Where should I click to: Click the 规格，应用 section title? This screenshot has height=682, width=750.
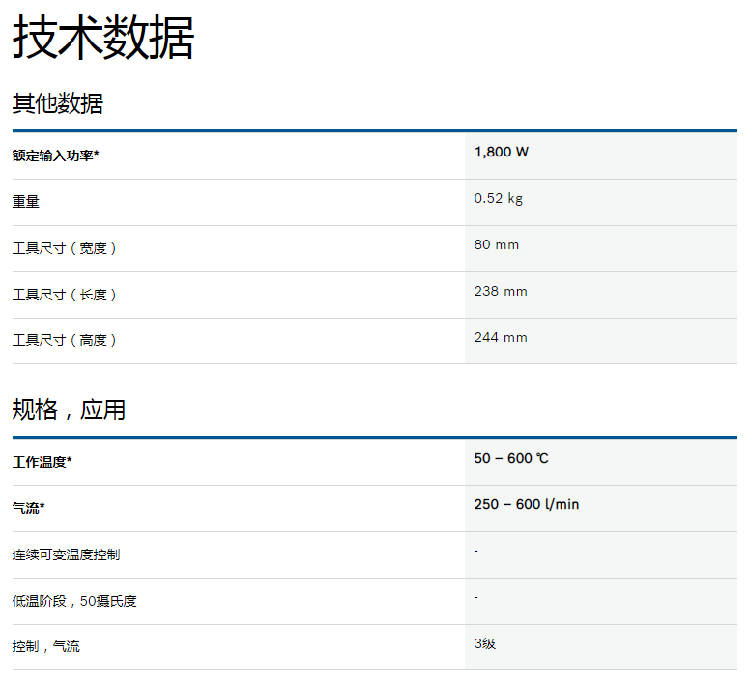(x=69, y=409)
